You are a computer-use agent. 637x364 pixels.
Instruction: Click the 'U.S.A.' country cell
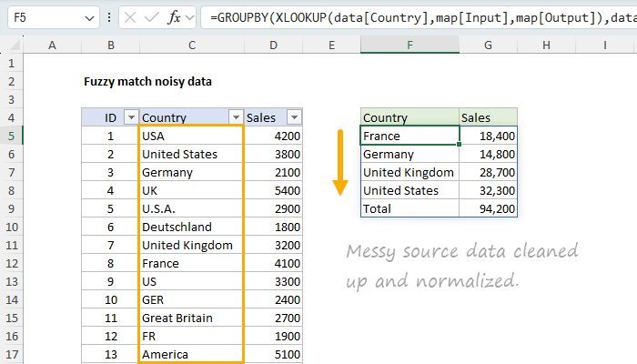191,208
